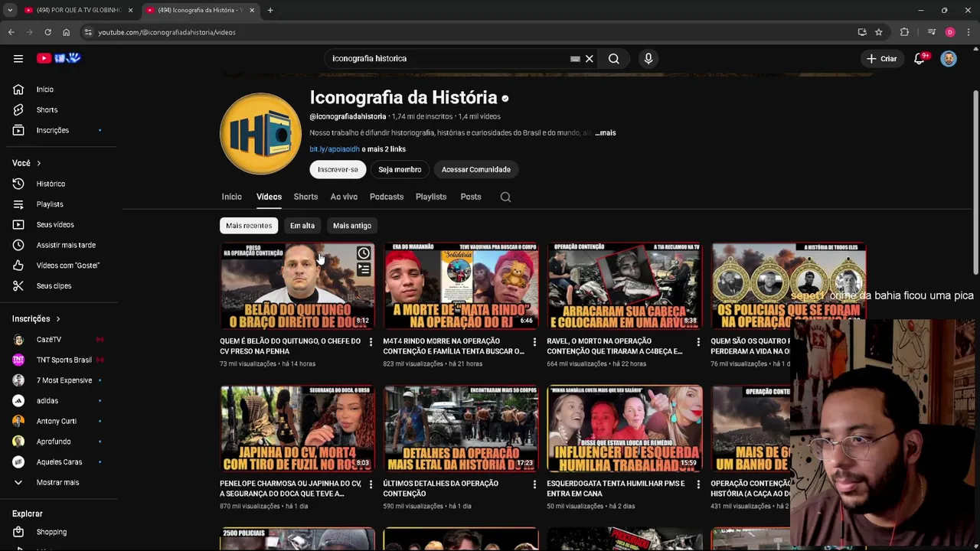The width and height of the screenshot is (980, 551).
Task: Switch to POR QUE A TV GLOBINHO browser tab
Action: coord(77,10)
